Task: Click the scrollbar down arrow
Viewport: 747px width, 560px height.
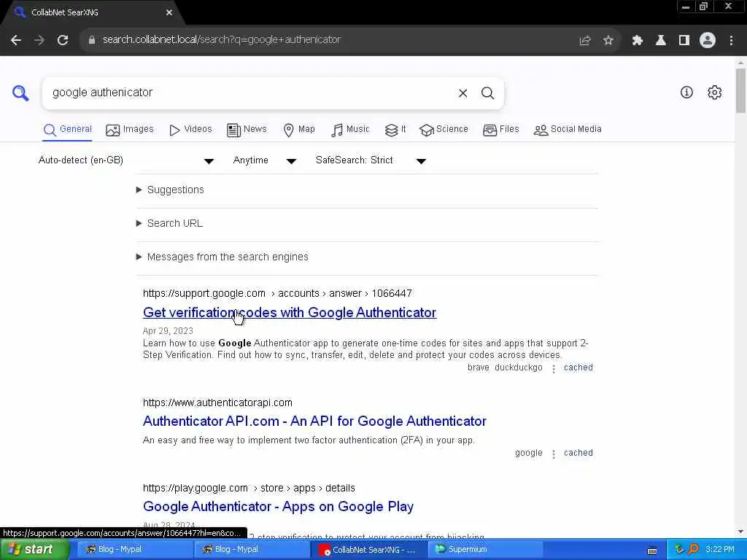Action: (740, 532)
